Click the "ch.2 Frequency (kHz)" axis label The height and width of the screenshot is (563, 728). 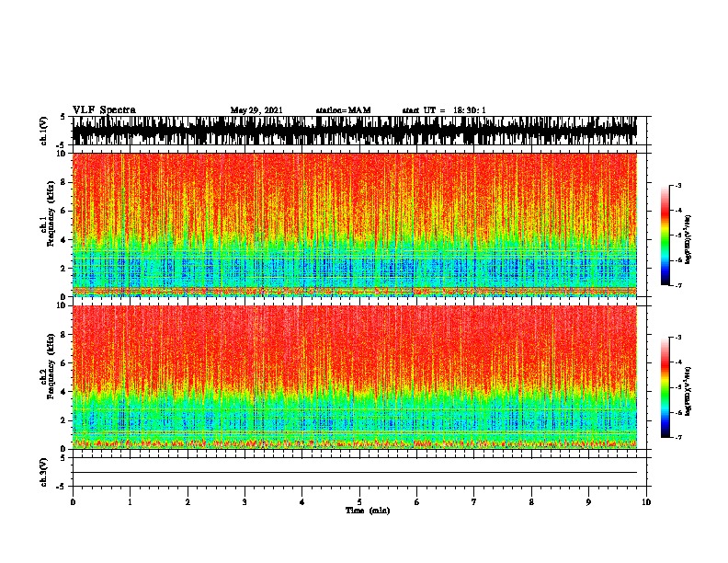pyautogui.click(x=48, y=366)
